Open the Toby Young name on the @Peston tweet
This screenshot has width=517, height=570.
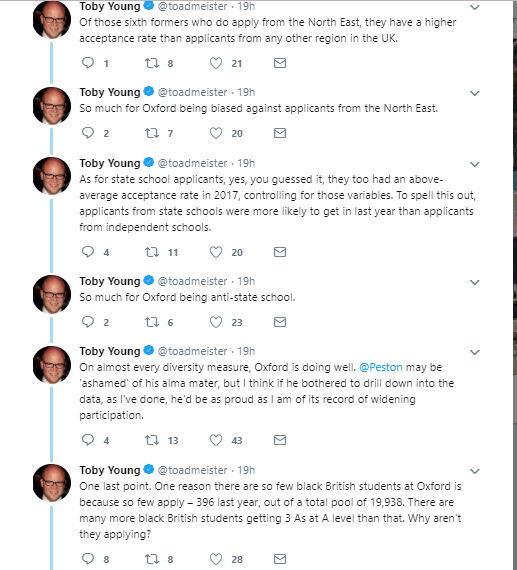coord(110,351)
